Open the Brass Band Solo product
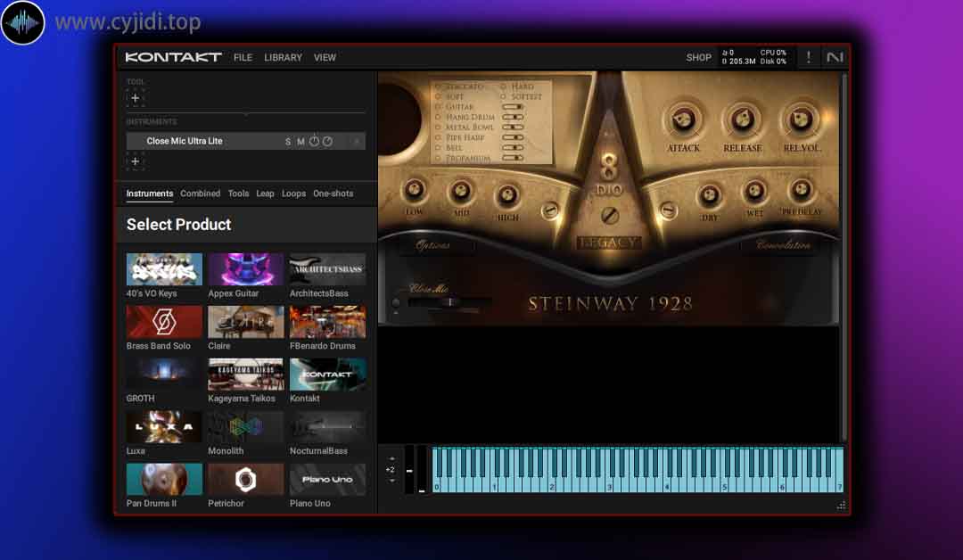This screenshot has width=963, height=560. (x=164, y=322)
